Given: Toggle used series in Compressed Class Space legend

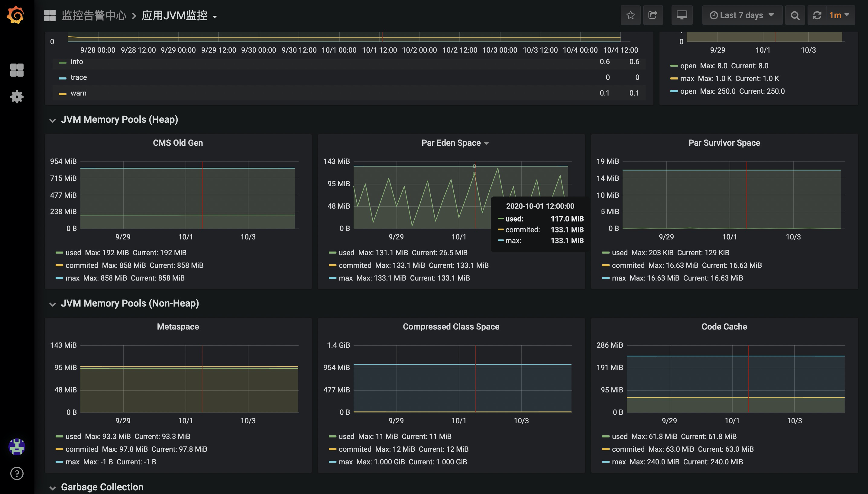Looking at the screenshot, I should pos(347,436).
